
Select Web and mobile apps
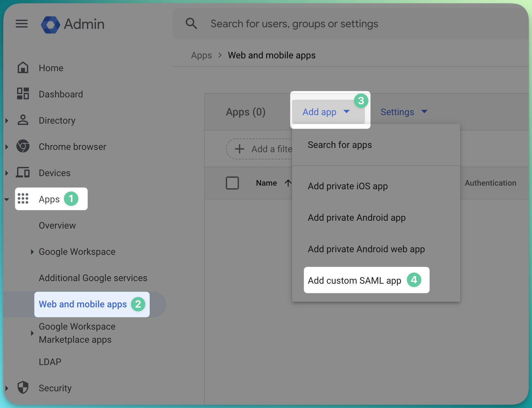point(83,304)
